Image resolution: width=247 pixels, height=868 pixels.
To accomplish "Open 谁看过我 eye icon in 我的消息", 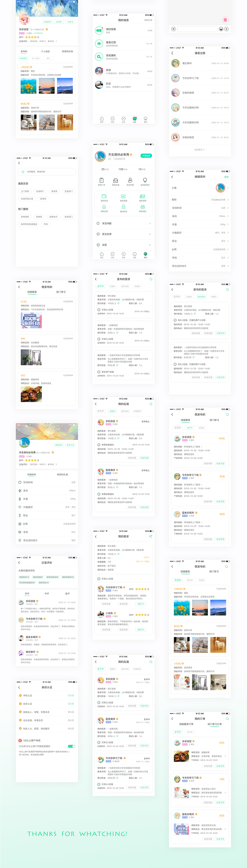I will point(99,44).
